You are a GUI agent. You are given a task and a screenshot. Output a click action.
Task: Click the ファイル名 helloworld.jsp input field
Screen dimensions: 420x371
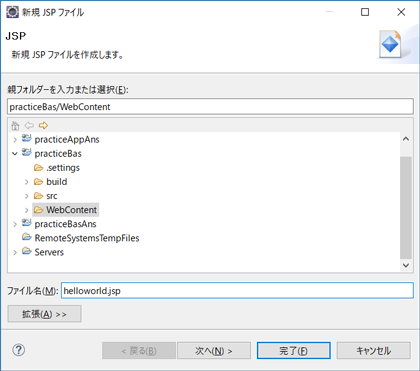point(237,291)
